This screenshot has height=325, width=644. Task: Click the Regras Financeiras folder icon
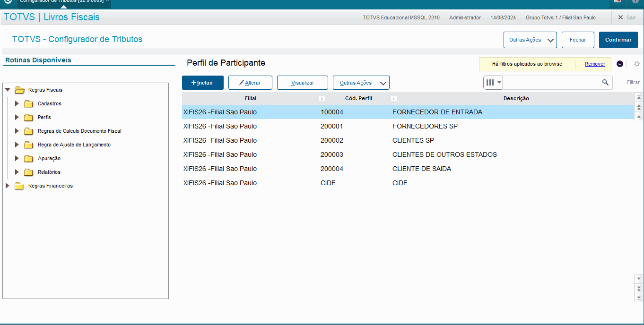pyautogui.click(x=19, y=186)
